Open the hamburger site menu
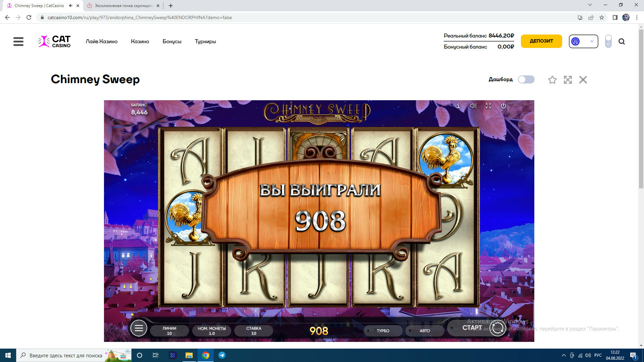The width and height of the screenshot is (644, 362). pyautogui.click(x=18, y=42)
